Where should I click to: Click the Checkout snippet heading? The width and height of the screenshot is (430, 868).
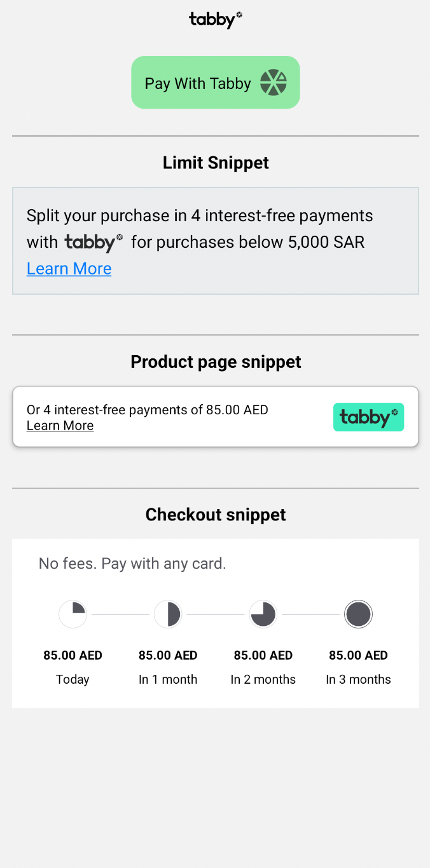(x=216, y=515)
